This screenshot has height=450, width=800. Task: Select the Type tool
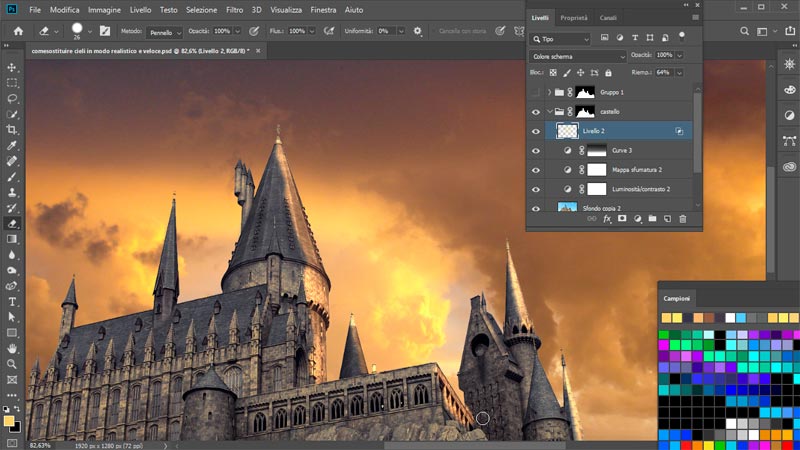click(12, 302)
